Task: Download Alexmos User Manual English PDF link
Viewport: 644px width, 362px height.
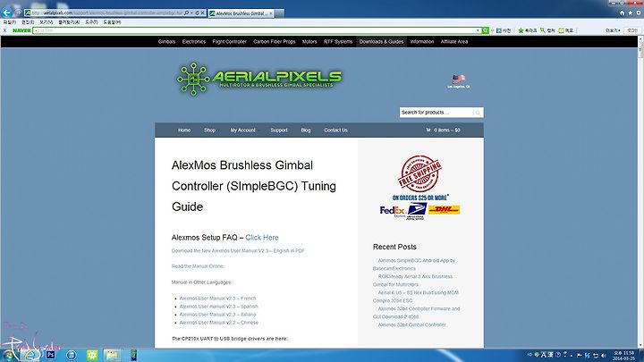Action: tap(238, 250)
